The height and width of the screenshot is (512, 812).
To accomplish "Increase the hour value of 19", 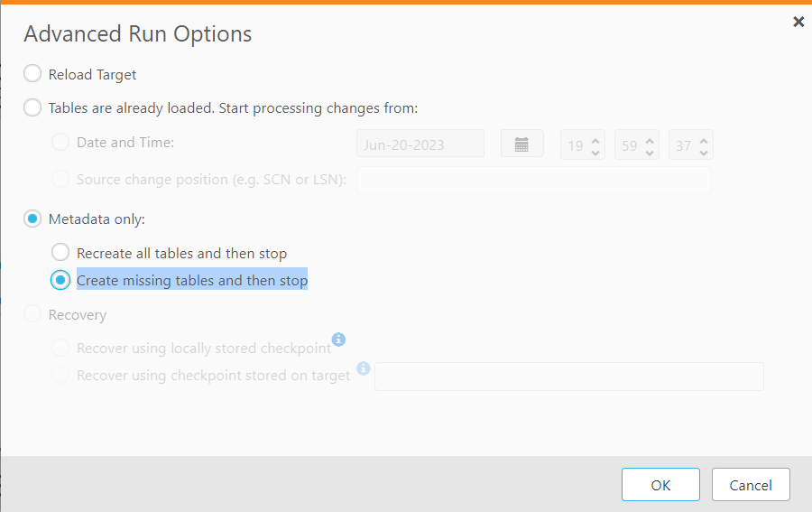I will pyautogui.click(x=595, y=138).
